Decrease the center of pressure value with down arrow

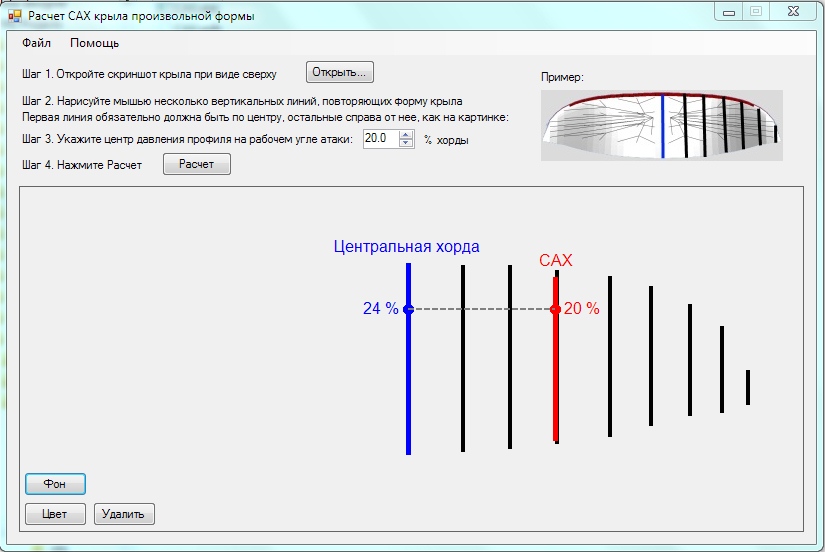pos(405,144)
